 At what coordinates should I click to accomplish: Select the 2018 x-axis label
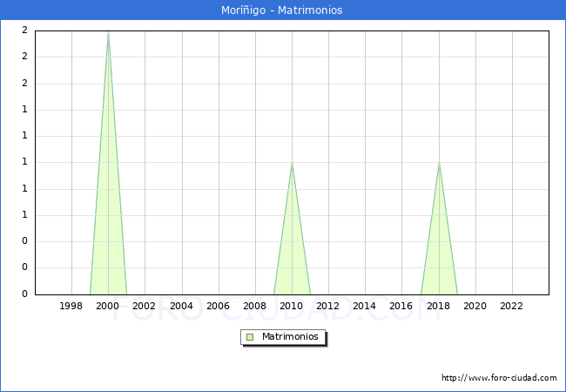click(x=439, y=306)
